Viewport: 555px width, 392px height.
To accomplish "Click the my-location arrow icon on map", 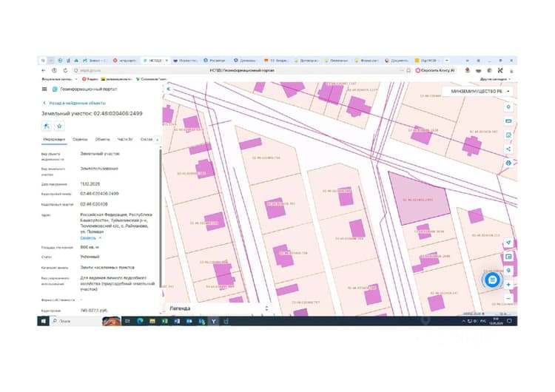I will 508,243.
